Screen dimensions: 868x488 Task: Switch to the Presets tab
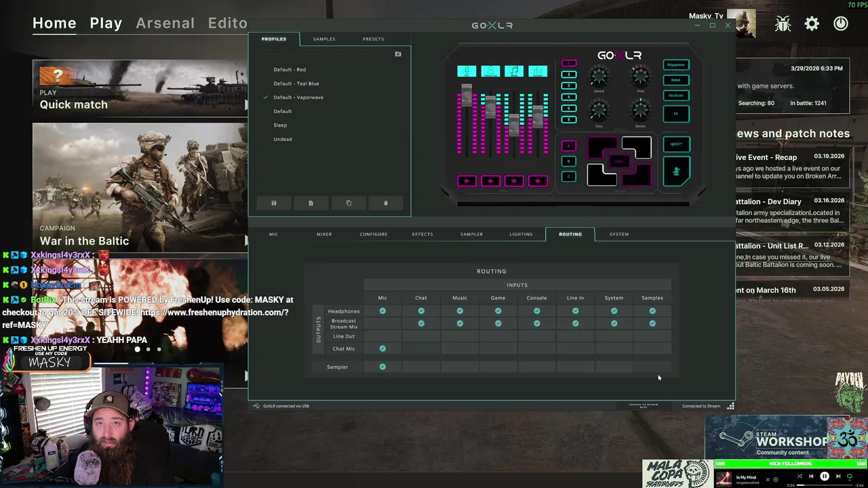(373, 39)
